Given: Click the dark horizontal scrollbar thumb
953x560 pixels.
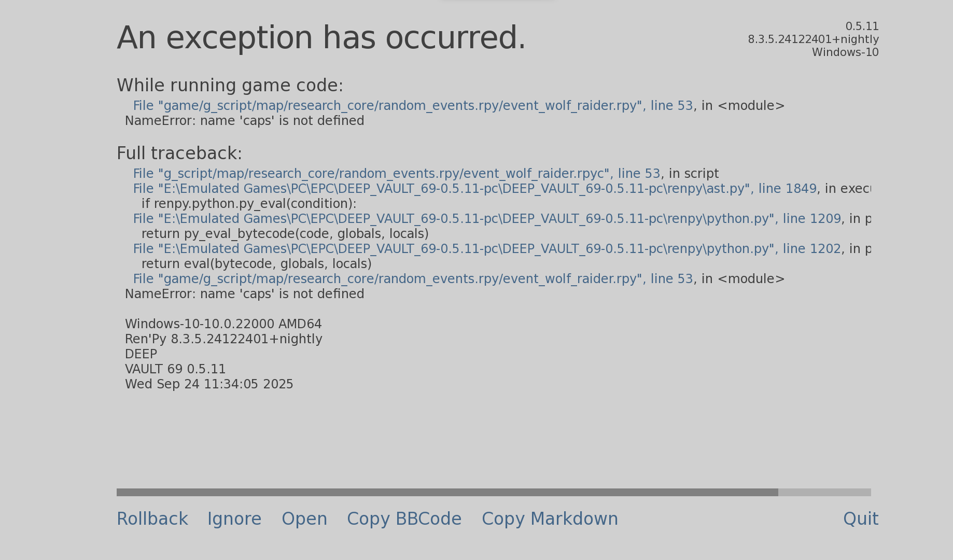Looking at the screenshot, I should tap(447, 492).
